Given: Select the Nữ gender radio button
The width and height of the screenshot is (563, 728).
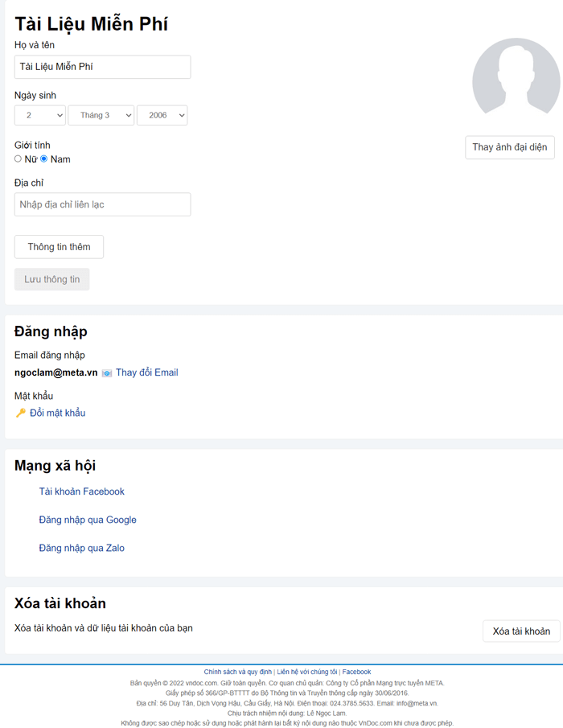Looking at the screenshot, I should pyautogui.click(x=18, y=158).
